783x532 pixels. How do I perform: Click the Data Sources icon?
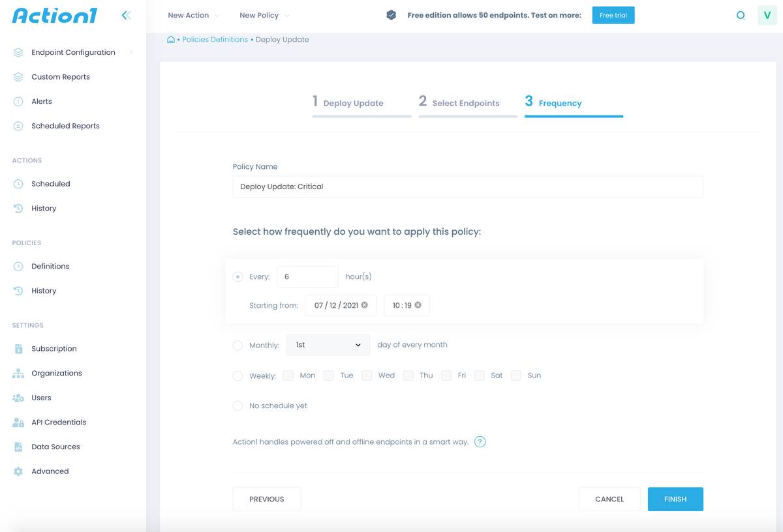(18, 447)
